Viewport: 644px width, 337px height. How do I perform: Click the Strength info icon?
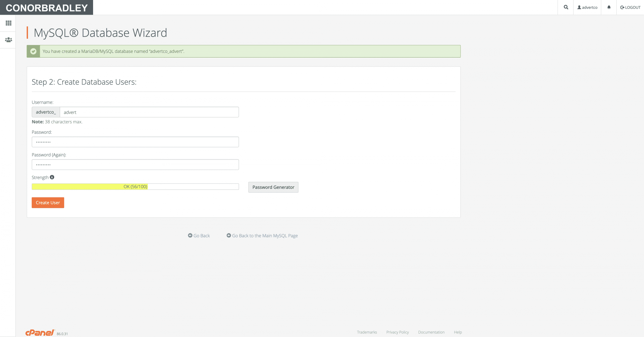[x=52, y=177]
